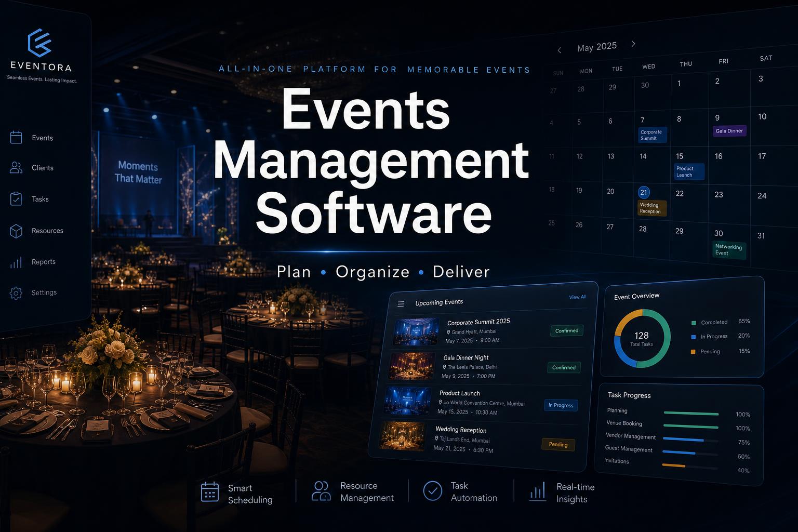Click Resource Management feature label

coord(367,492)
